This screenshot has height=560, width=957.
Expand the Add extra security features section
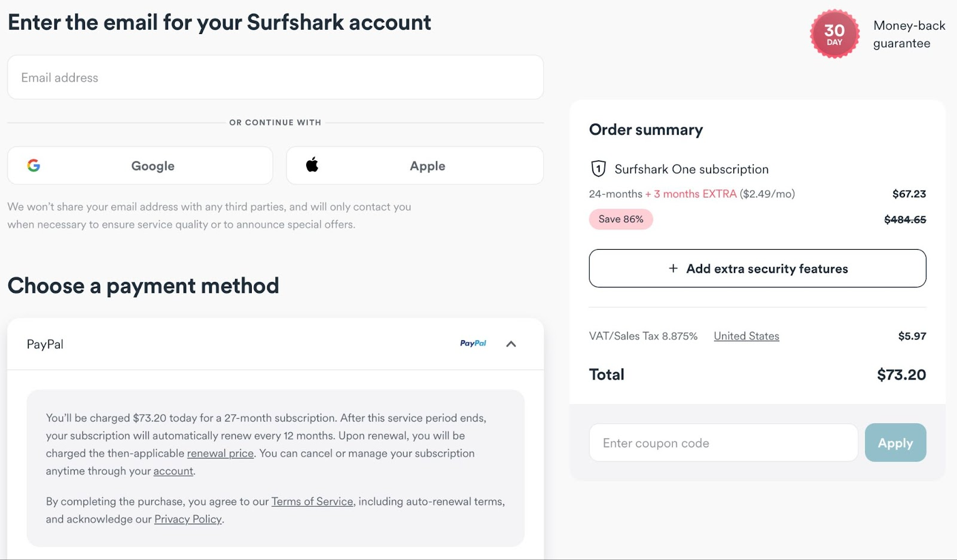[x=757, y=268]
